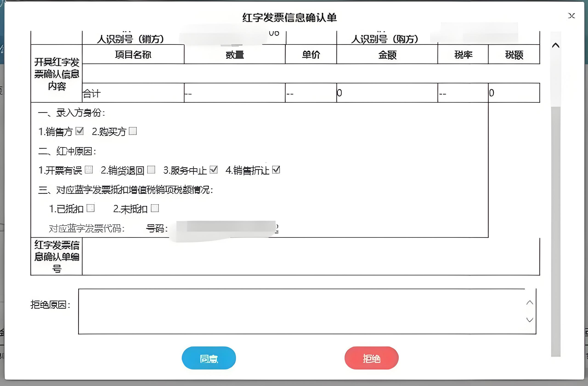This screenshot has width=588, height=386.
Task: Click the 拒绝原因 label
Action: coord(50,305)
